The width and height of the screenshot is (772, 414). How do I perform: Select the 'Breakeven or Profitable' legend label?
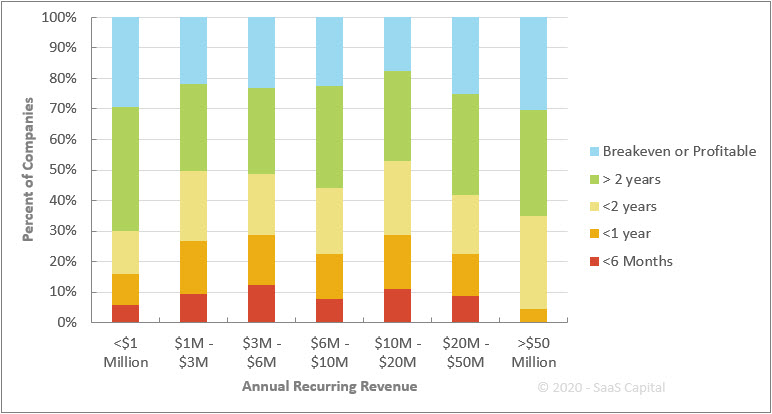tap(679, 151)
